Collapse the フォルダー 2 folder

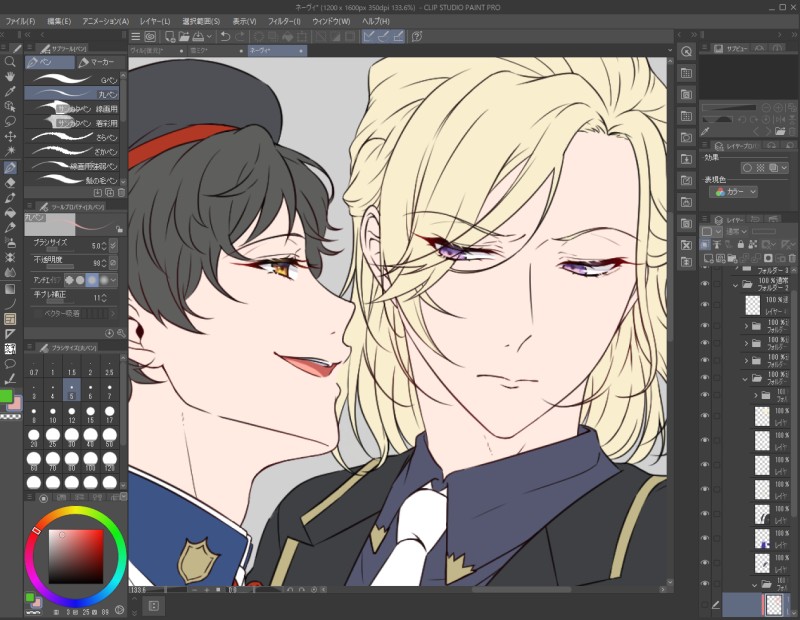click(736, 285)
